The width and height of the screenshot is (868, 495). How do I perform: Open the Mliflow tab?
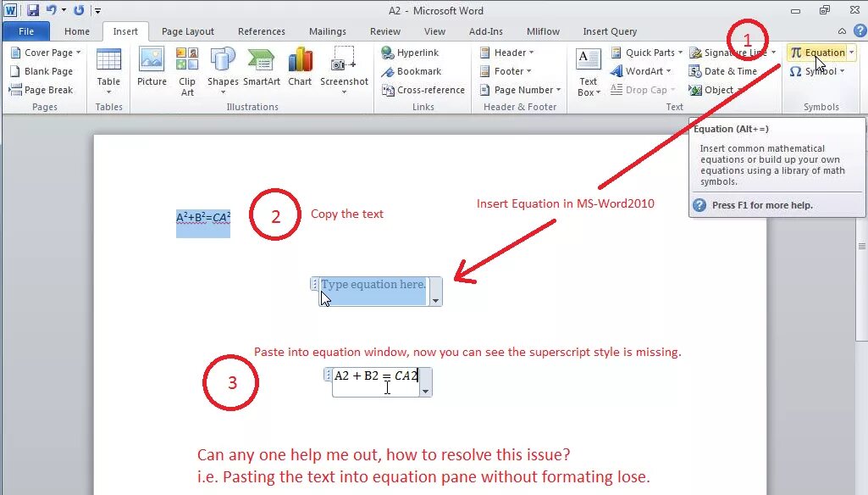pyautogui.click(x=543, y=31)
